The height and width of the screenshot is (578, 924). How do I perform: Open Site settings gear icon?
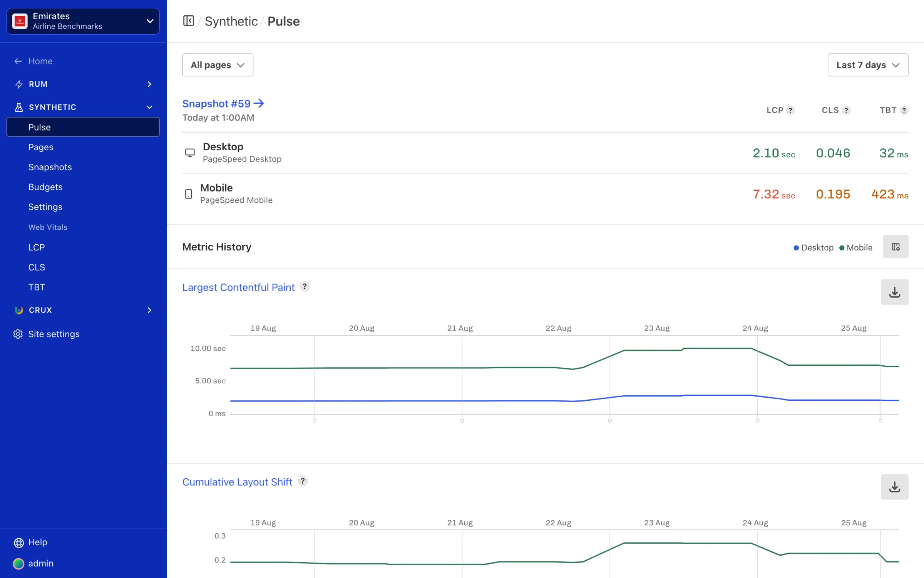click(x=18, y=334)
